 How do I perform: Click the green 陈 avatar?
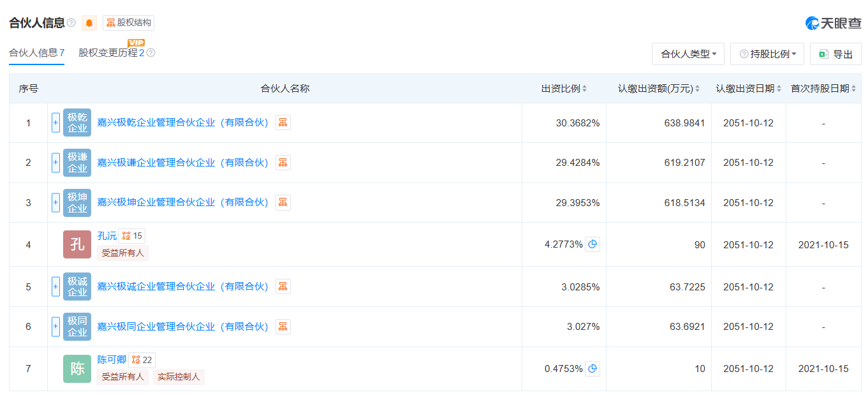(77, 369)
